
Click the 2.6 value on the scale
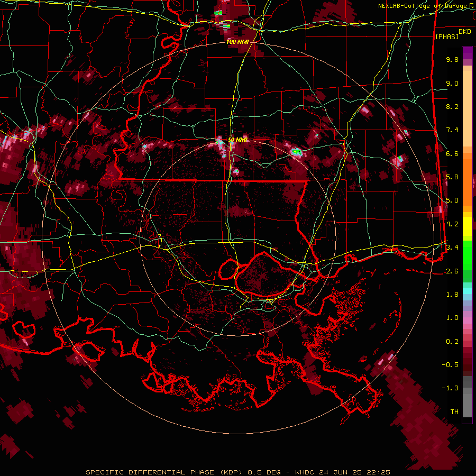click(452, 271)
